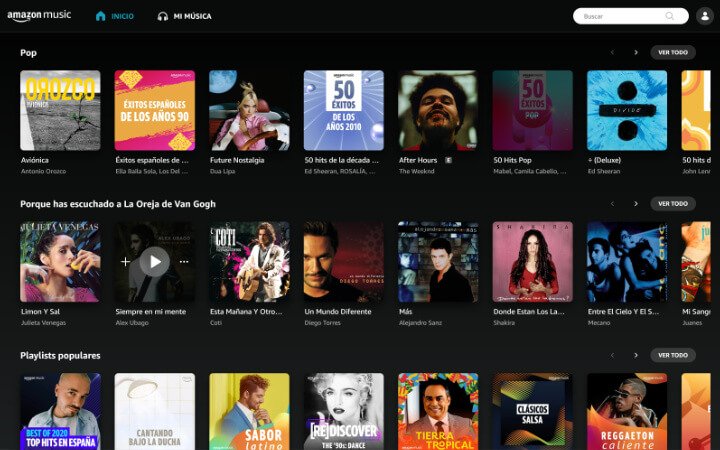This screenshot has width=720, height=450.
Task: Open more options for Siempre en mi mente
Action: (184, 262)
